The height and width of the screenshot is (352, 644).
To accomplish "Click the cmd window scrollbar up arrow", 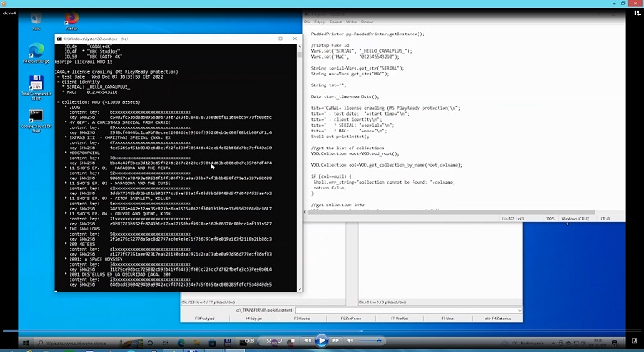I will click(299, 47).
